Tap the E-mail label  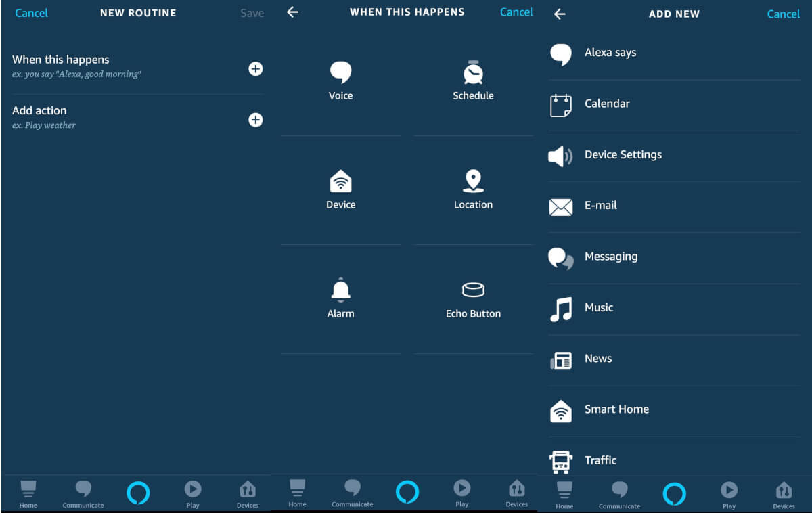(601, 205)
